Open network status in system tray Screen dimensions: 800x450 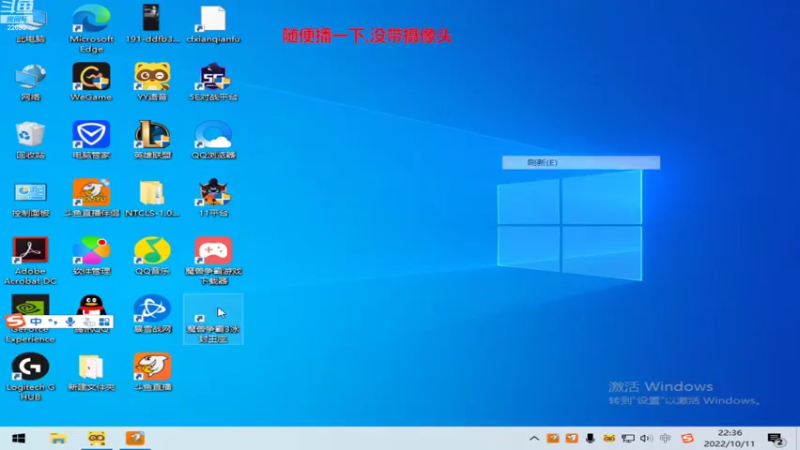click(x=628, y=438)
